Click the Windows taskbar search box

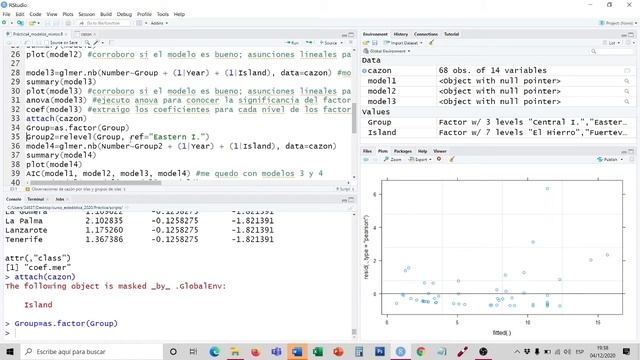[x=92, y=351]
